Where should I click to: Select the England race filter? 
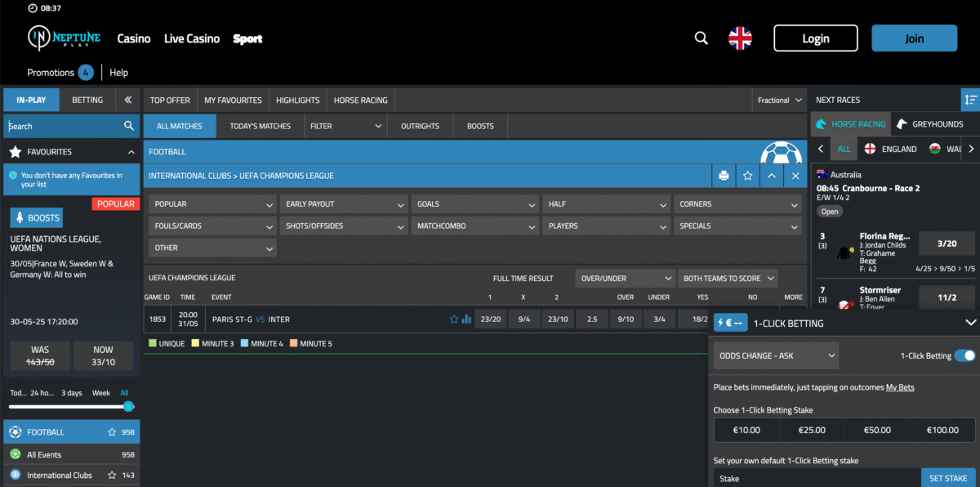tap(889, 149)
